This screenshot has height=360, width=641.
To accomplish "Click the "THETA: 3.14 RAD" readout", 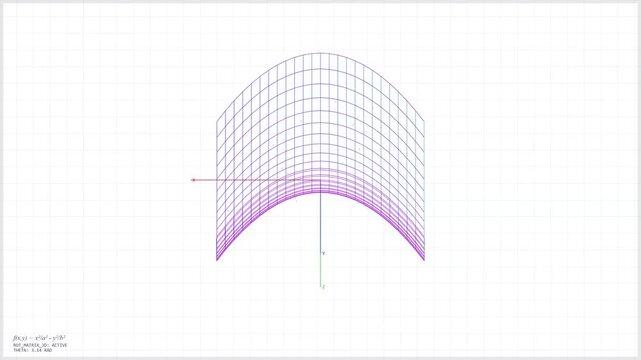I will coord(33,350).
